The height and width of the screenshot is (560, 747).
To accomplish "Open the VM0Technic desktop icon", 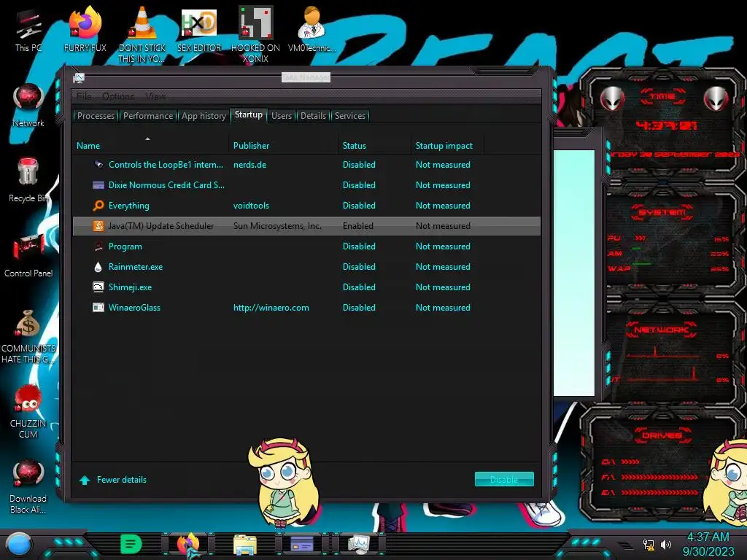I will click(x=311, y=29).
